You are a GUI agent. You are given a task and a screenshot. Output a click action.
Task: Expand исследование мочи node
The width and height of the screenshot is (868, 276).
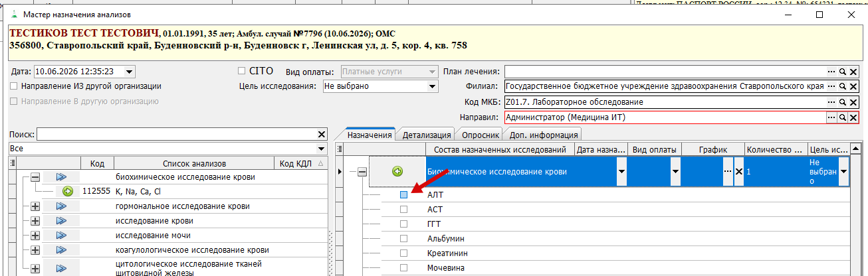(x=35, y=236)
